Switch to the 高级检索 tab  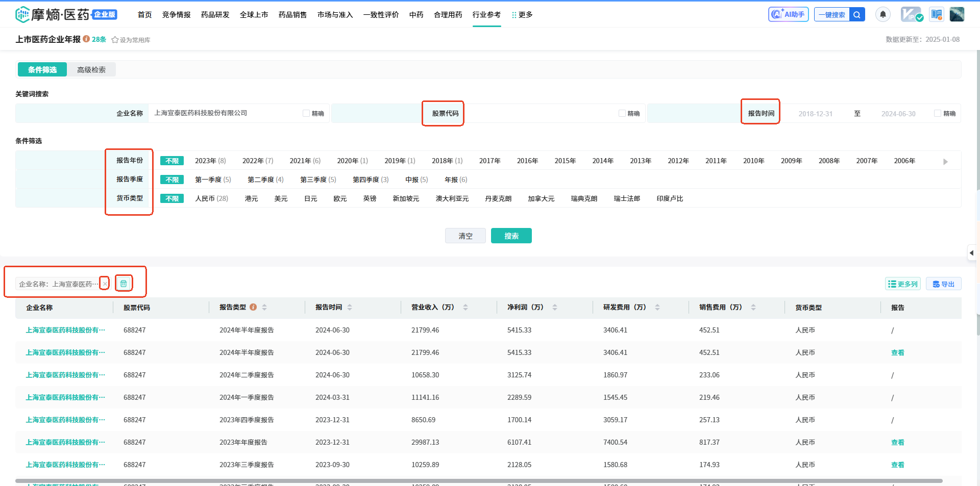point(91,69)
